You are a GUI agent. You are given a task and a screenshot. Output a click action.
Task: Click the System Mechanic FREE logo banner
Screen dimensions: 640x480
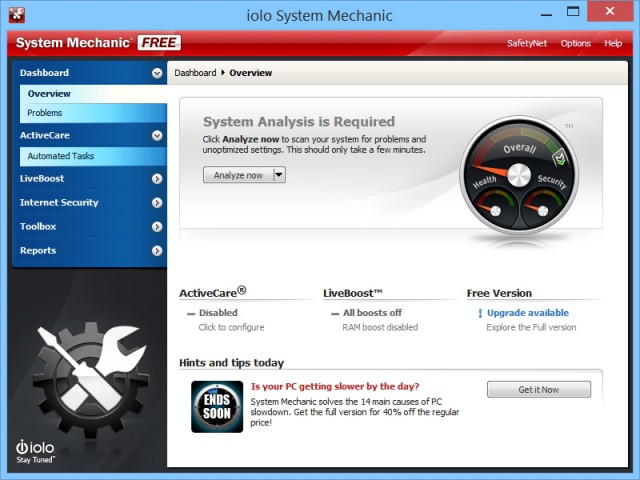pos(98,43)
